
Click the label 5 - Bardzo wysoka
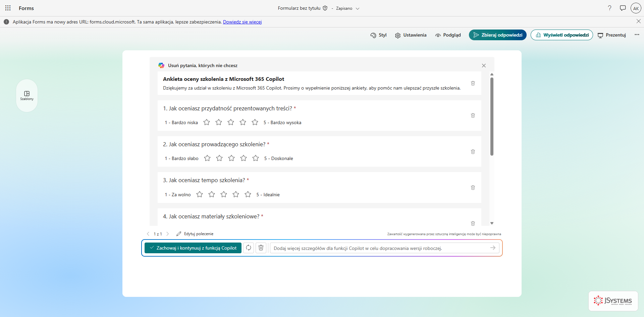pyautogui.click(x=282, y=122)
